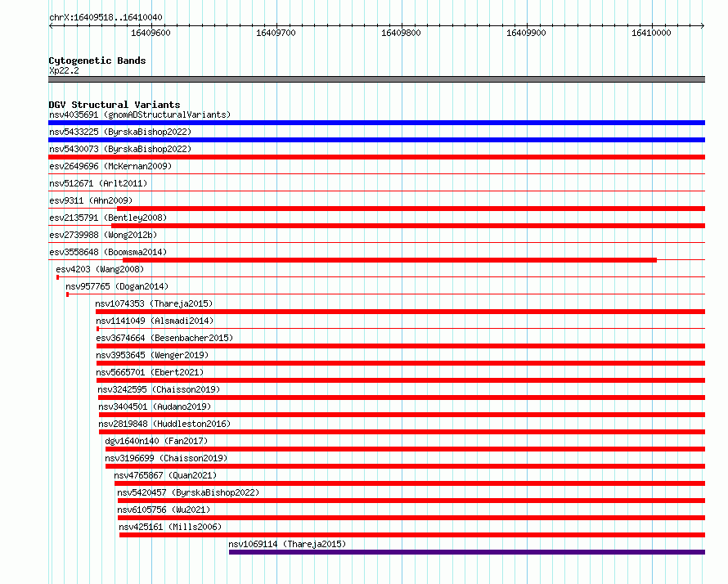Click the red bar under esv2135791 (Bentley2008)
This screenshot has width=728, height=584.
coord(408,226)
